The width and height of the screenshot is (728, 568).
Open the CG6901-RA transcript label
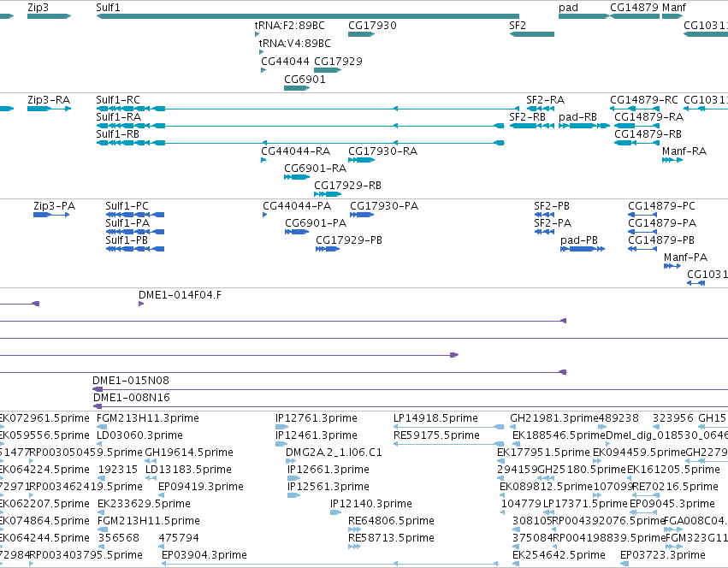[316, 169]
